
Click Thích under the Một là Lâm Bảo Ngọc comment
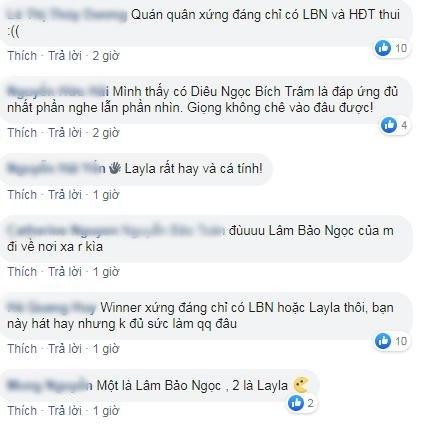[x=22, y=410]
